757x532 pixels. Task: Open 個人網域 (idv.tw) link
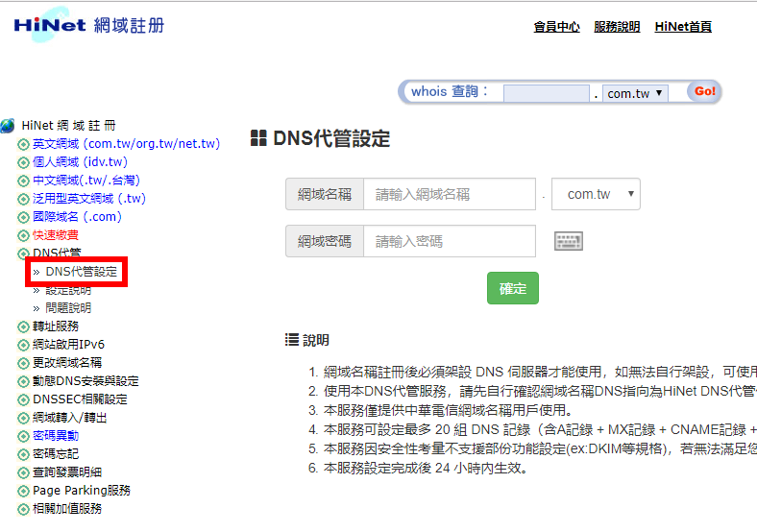80,161
